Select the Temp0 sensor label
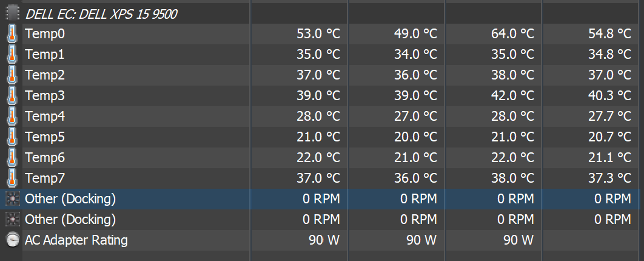 coord(45,34)
